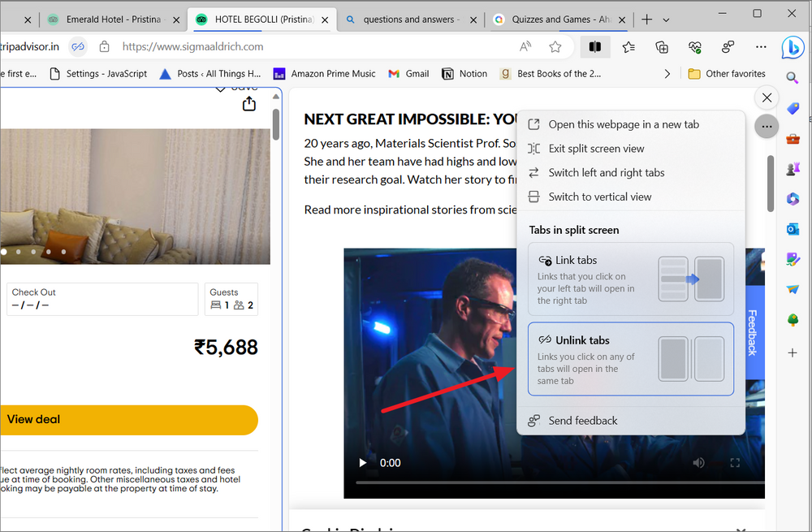
Task: Open the Games icon in the sidebar
Action: click(x=793, y=168)
